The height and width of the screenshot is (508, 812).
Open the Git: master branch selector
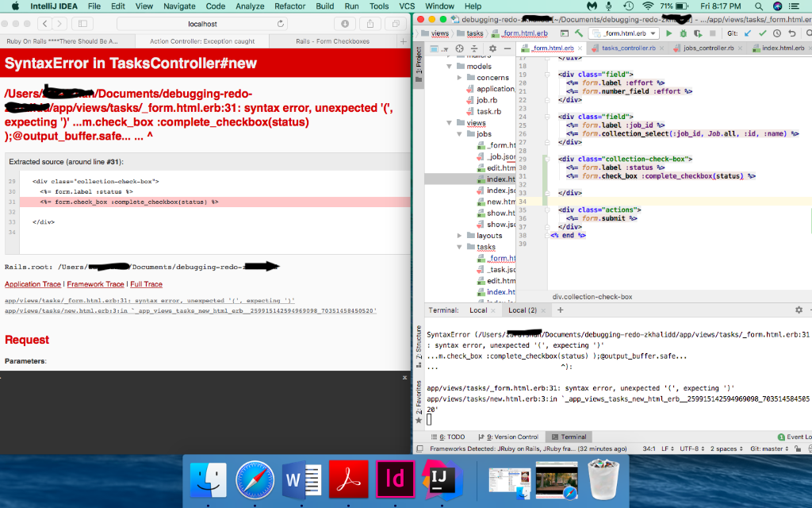(x=769, y=449)
